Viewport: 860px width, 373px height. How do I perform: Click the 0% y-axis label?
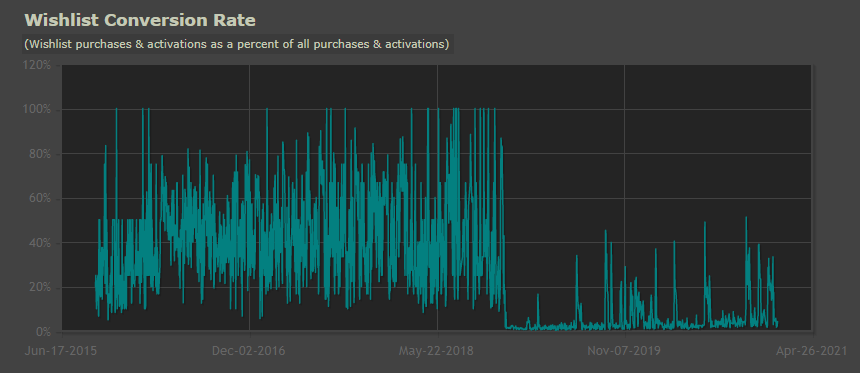pyautogui.click(x=42, y=331)
